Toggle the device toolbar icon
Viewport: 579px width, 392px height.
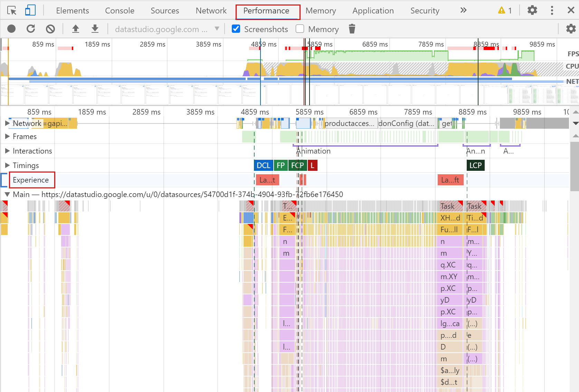coord(30,11)
